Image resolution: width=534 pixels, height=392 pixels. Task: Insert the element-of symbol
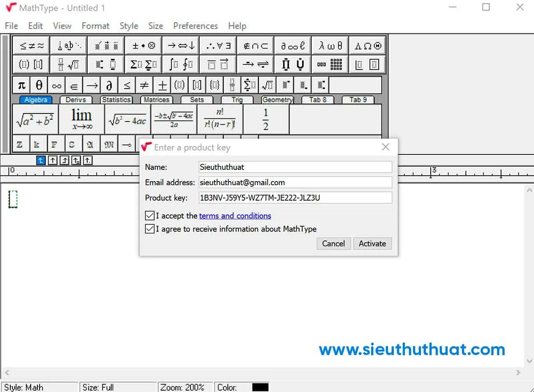click(x=74, y=85)
